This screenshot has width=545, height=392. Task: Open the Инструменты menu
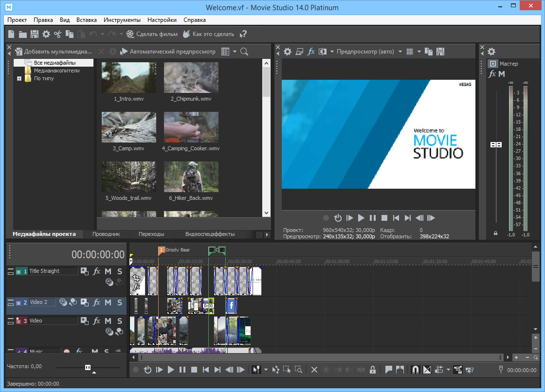click(x=122, y=20)
